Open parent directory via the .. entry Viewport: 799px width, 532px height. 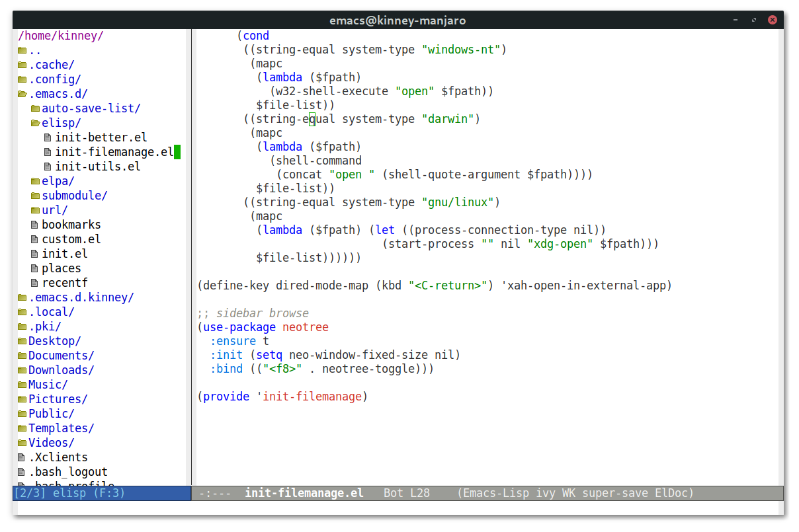click(x=36, y=50)
